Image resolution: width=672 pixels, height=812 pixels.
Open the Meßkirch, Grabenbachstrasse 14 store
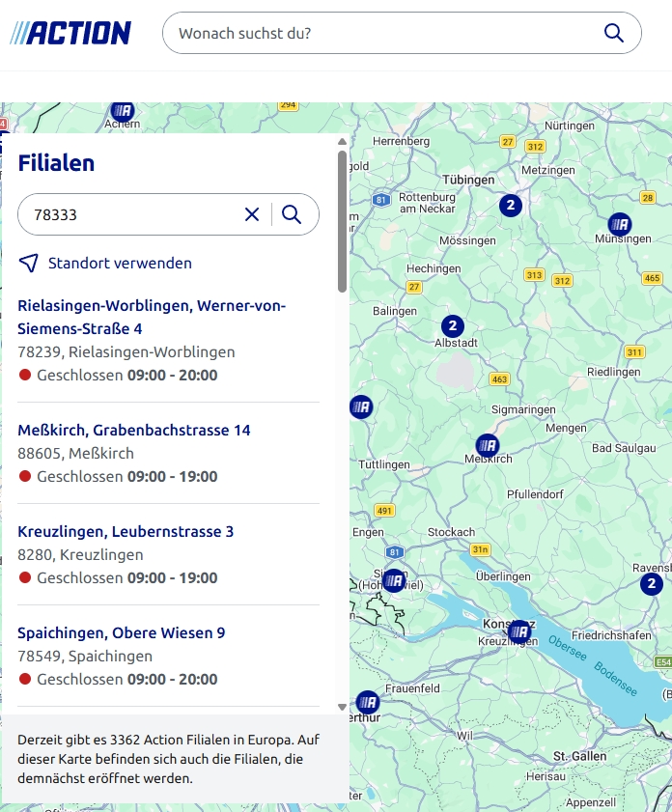(134, 430)
